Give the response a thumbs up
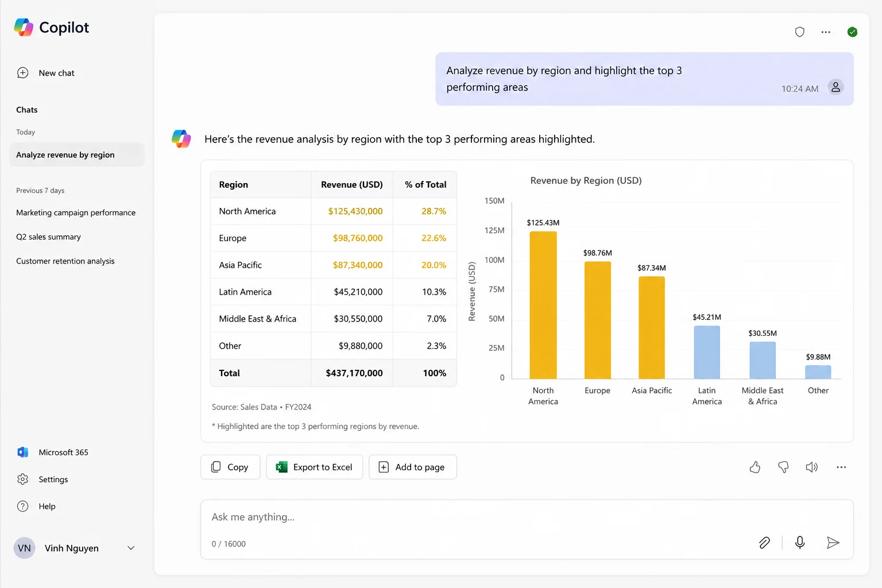 755,467
